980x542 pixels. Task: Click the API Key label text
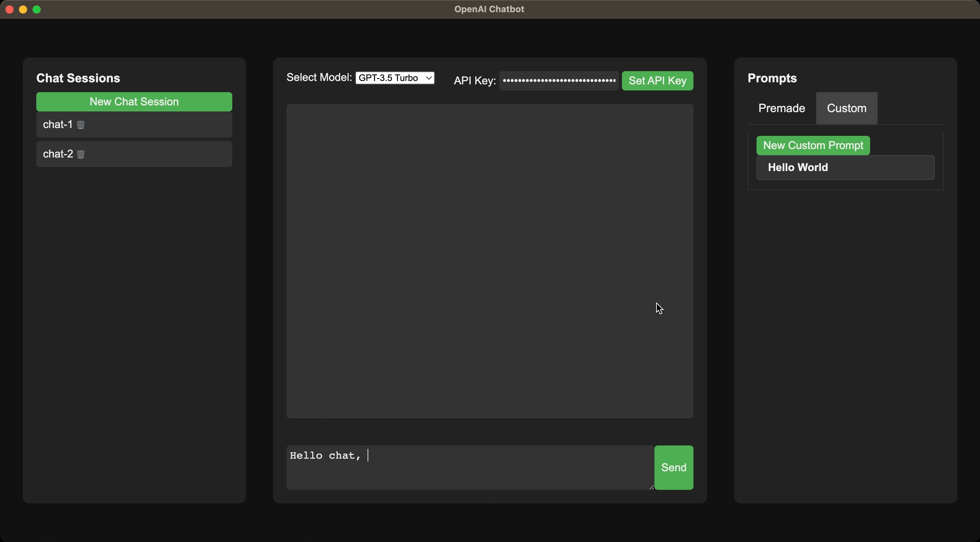coord(474,81)
